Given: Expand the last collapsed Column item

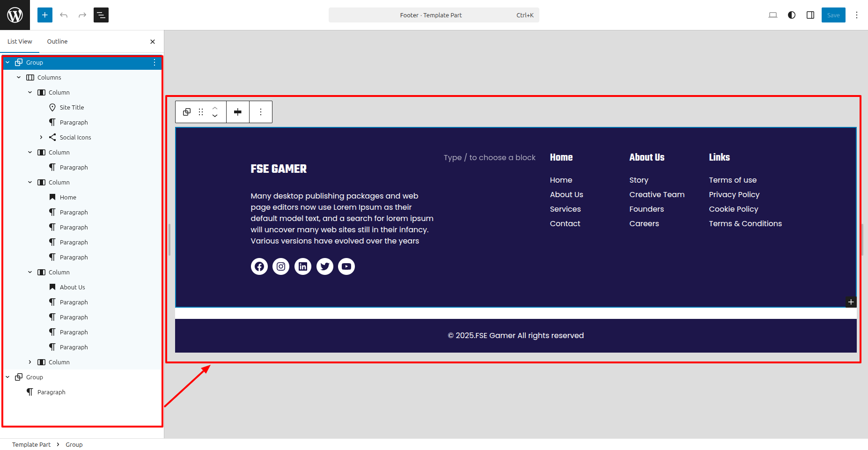Looking at the screenshot, I should pos(30,362).
